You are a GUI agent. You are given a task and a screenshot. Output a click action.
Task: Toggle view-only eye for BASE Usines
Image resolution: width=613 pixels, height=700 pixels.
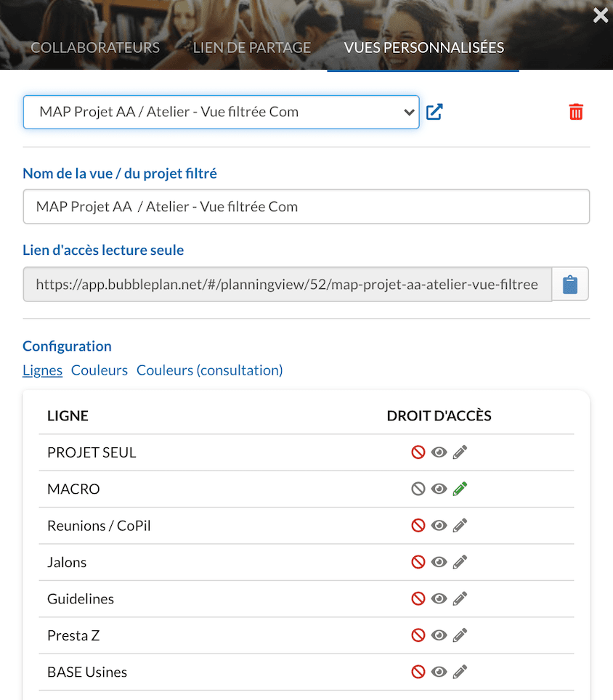pyautogui.click(x=439, y=672)
